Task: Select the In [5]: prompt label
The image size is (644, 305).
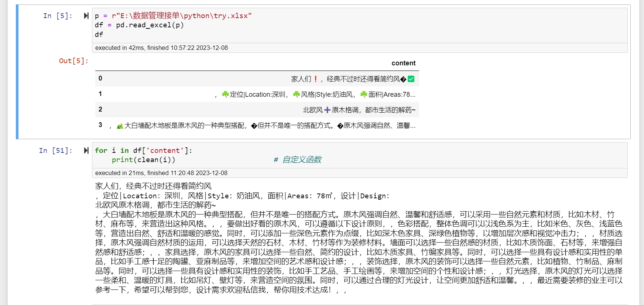Action: (58, 16)
